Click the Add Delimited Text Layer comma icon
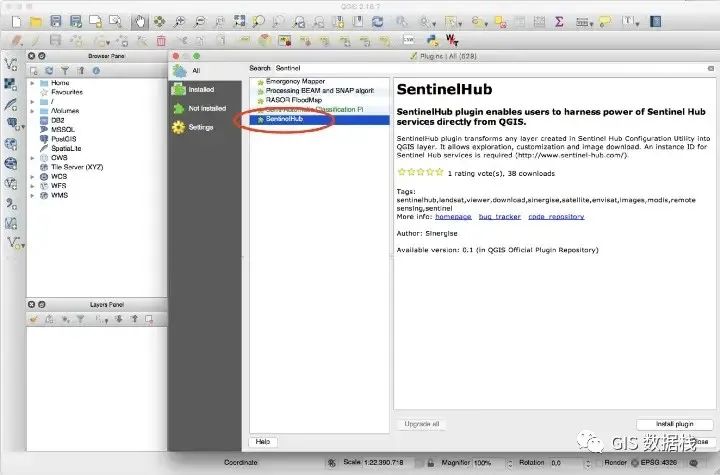Screen dimensions: 720x475 11,203
